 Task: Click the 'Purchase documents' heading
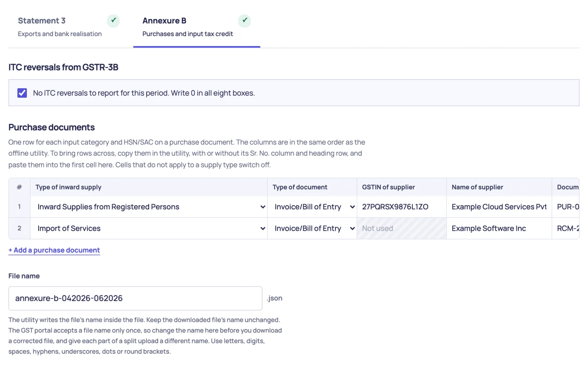[52, 127]
